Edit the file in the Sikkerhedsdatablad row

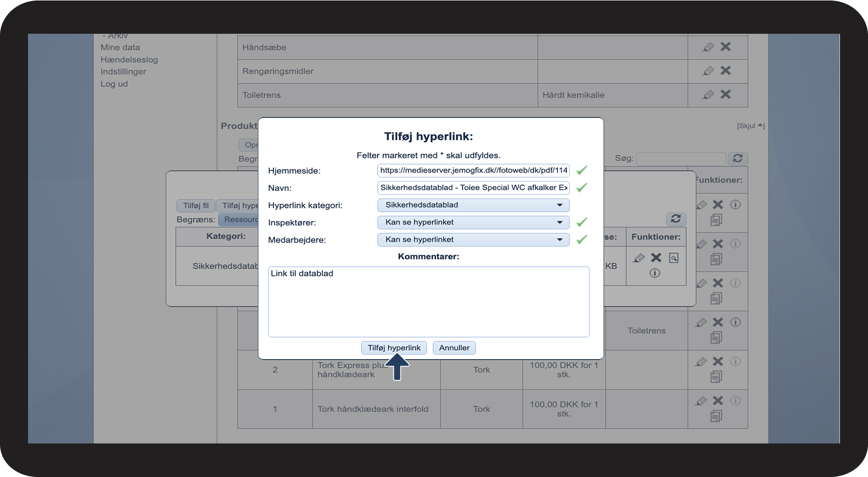638,258
